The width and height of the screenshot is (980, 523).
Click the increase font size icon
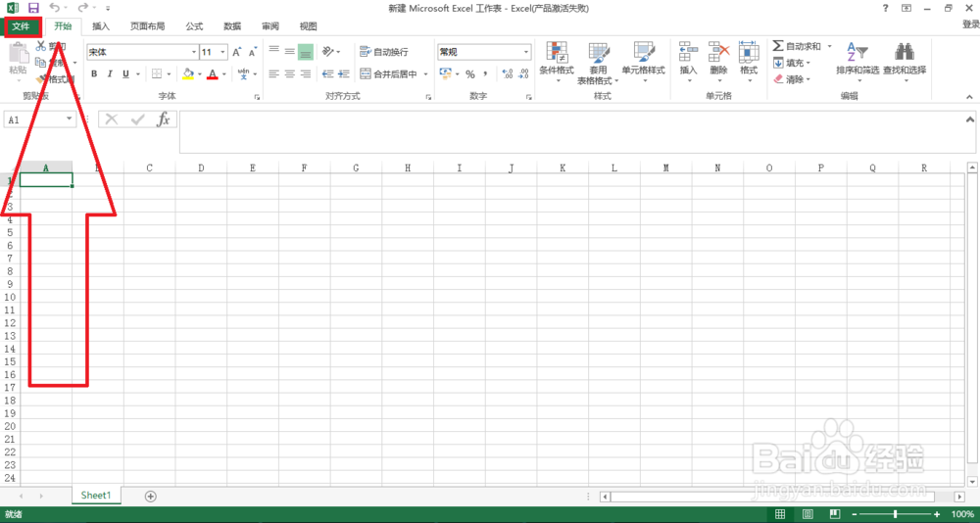pos(237,53)
